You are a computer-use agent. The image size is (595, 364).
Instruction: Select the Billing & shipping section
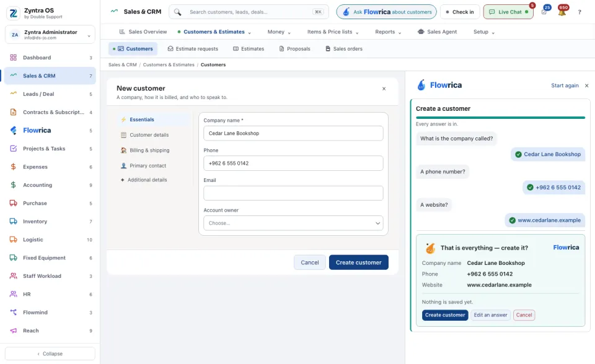coord(154,150)
